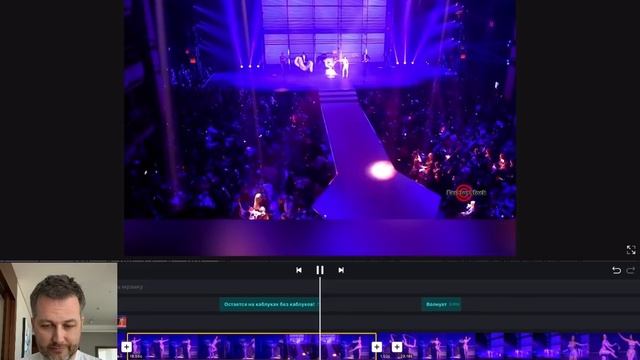Pause the video playback
640x360 pixels.
pos(320,270)
